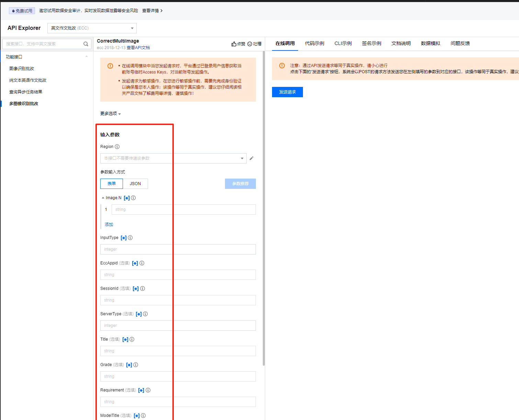Click the info icon for Image.N

tap(133, 198)
